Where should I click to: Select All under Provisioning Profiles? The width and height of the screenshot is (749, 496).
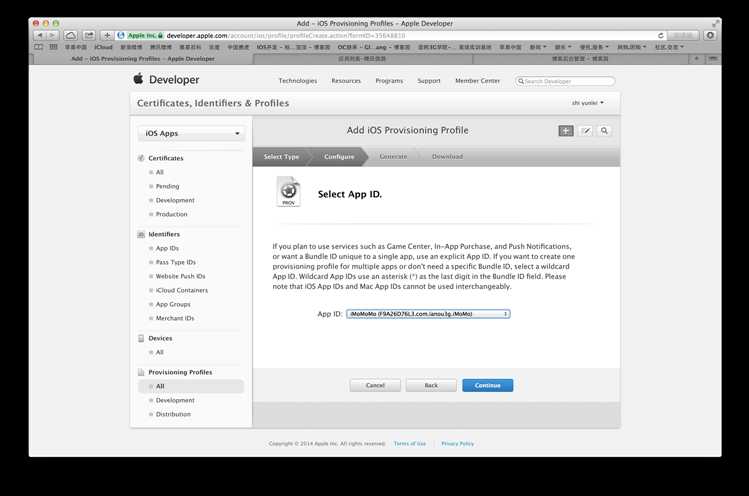[x=191, y=386]
